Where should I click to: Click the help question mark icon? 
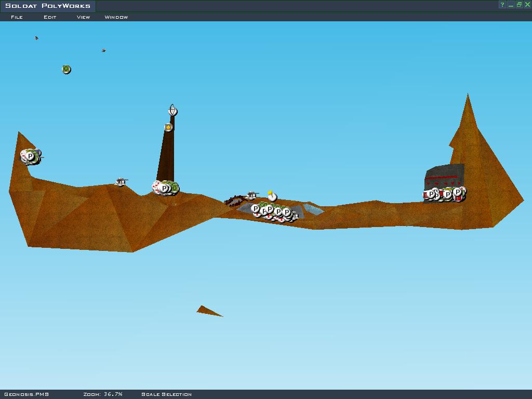click(x=502, y=5)
